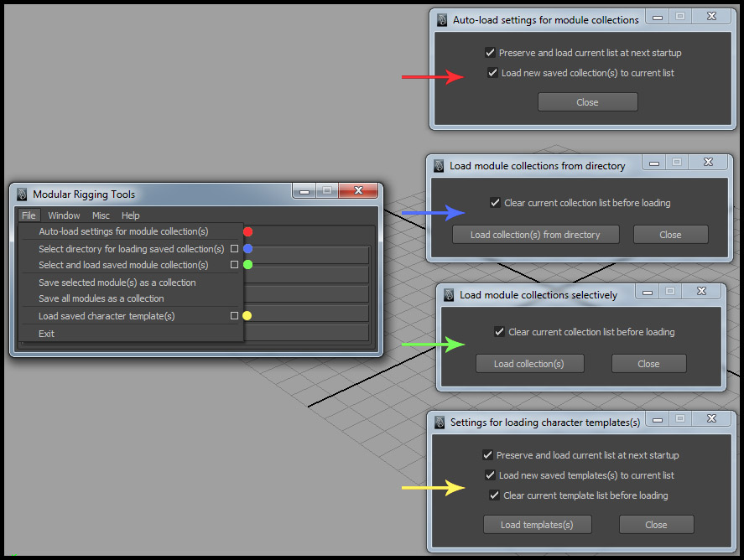
Task: Minimize Load module collections selectively window
Action: [x=648, y=293]
